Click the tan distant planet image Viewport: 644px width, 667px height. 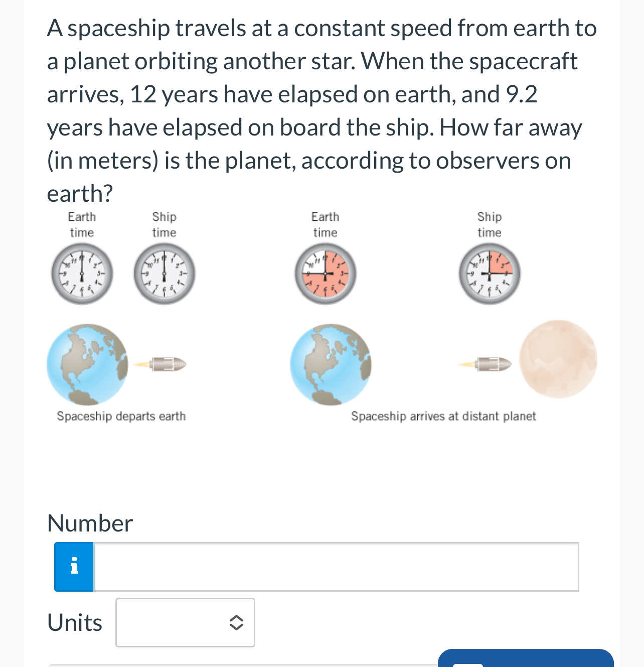[558, 359]
